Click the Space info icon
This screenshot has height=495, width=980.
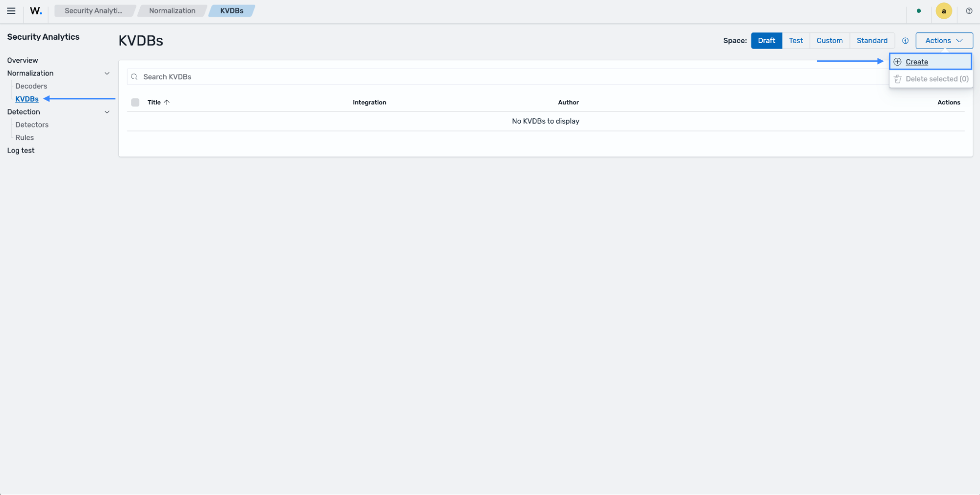905,41
